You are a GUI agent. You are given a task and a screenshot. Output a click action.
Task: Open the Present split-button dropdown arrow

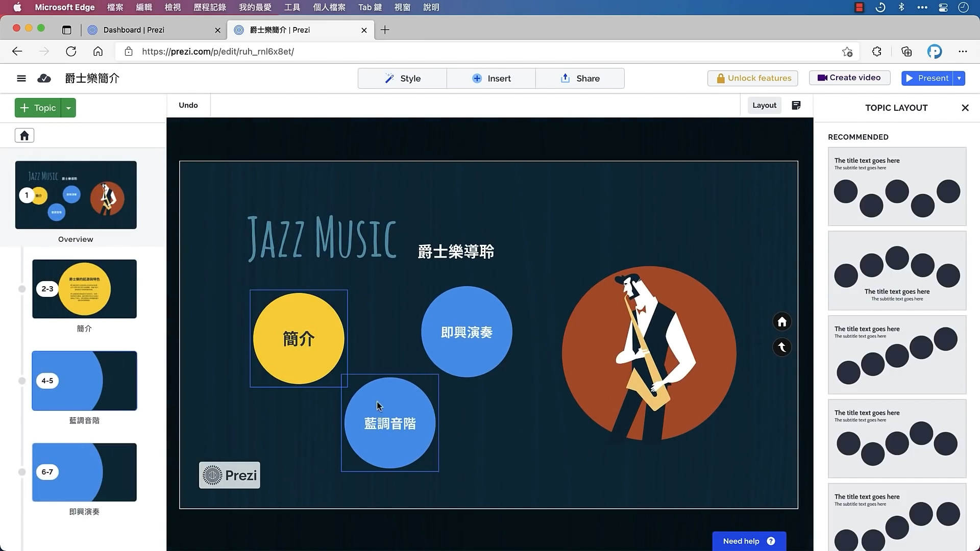pos(959,78)
